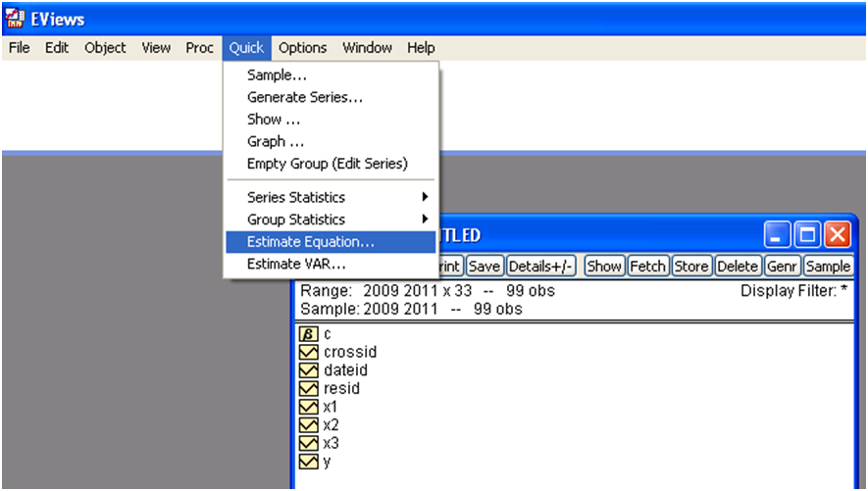Image resolution: width=868 pixels, height=491 pixels.
Task: Select the dateid series name
Action: (345, 370)
